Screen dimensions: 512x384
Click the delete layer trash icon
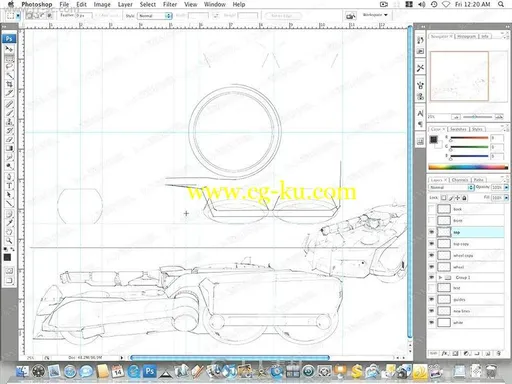click(x=499, y=353)
